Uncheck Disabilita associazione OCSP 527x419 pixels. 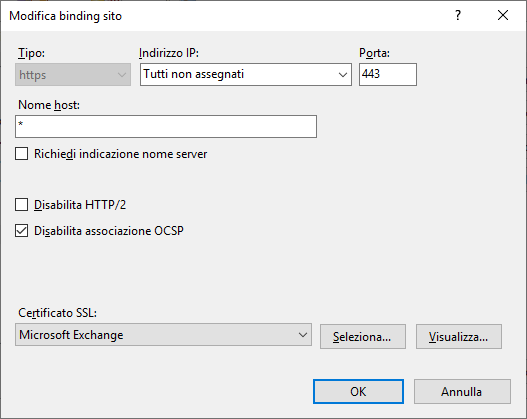[x=22, y=231]
